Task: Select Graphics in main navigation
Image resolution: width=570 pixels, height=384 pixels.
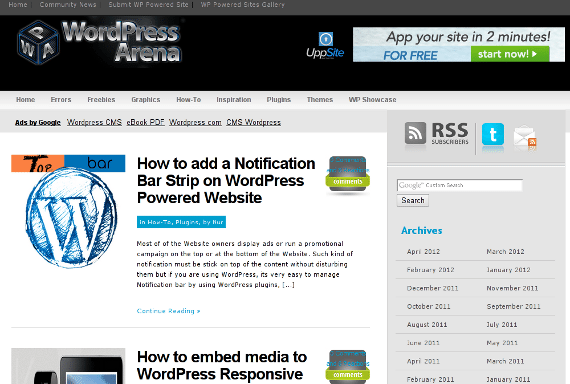Action: [146, 100]
